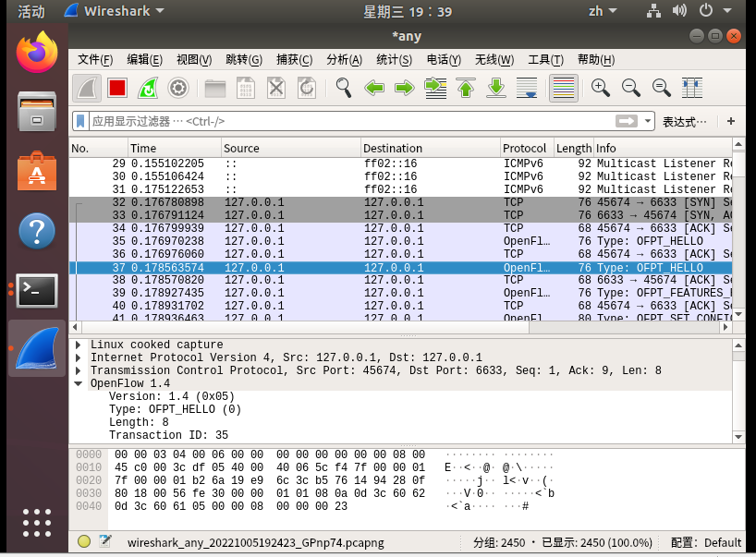The image size is (756, 557).
Task: Find a packet with magnifier icon
Action: click(343, 88)
